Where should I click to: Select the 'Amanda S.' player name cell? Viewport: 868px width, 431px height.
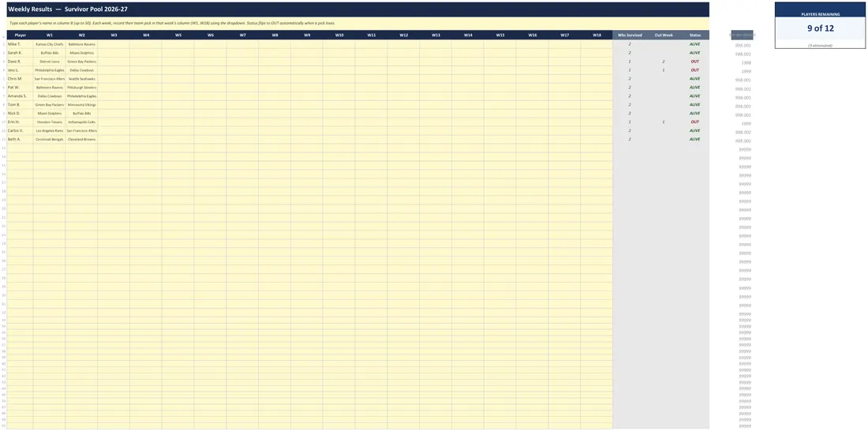coord(20,96)
